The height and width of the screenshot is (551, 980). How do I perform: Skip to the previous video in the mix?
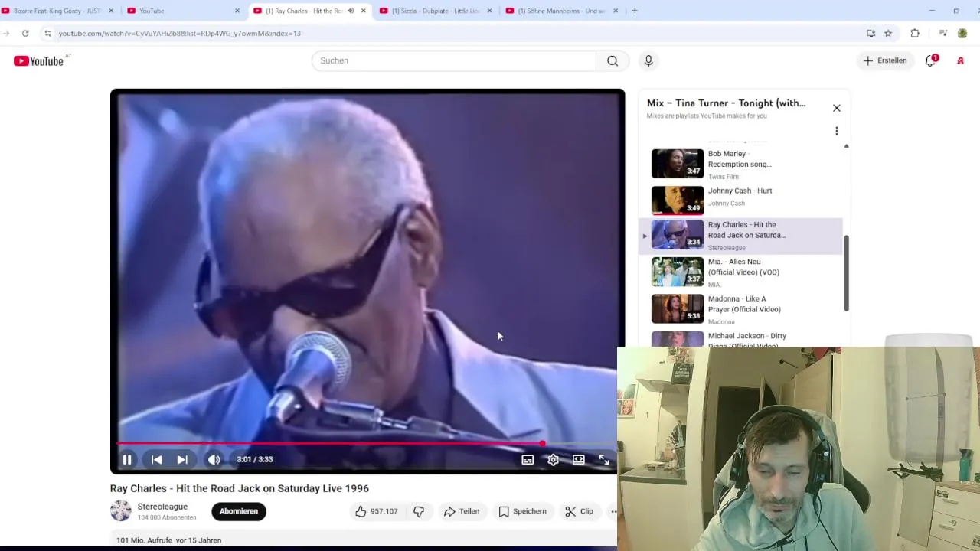click(156, 460)
